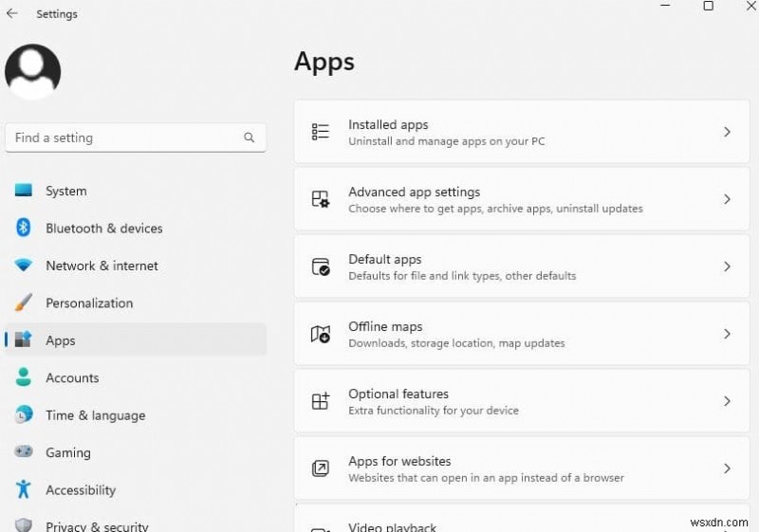Click the Optional features icon
759x532 pixels.
click(321, 402)
